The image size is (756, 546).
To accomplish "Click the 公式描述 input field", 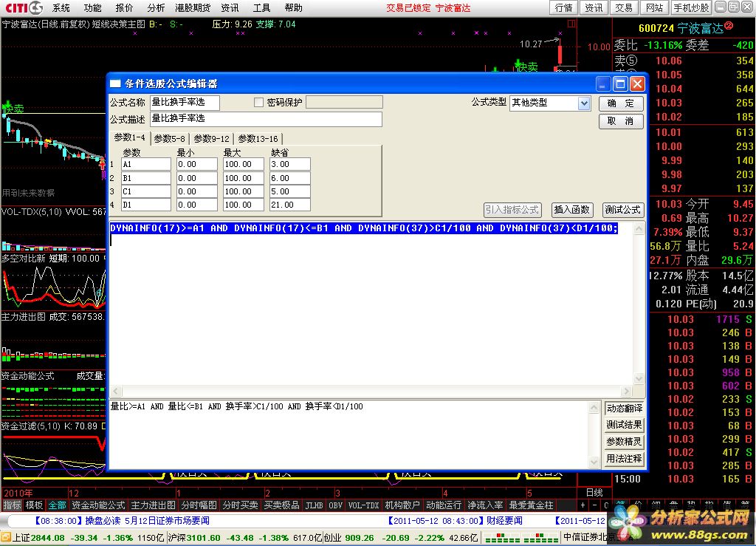I will tap(266, 119).
